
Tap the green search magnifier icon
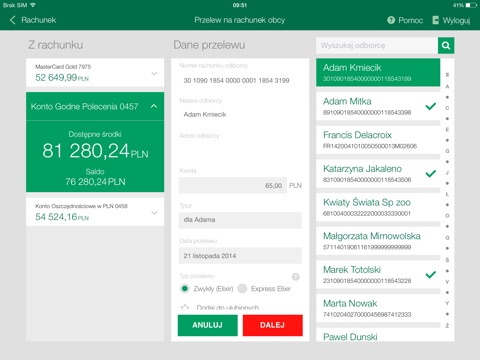pos(446,45)
